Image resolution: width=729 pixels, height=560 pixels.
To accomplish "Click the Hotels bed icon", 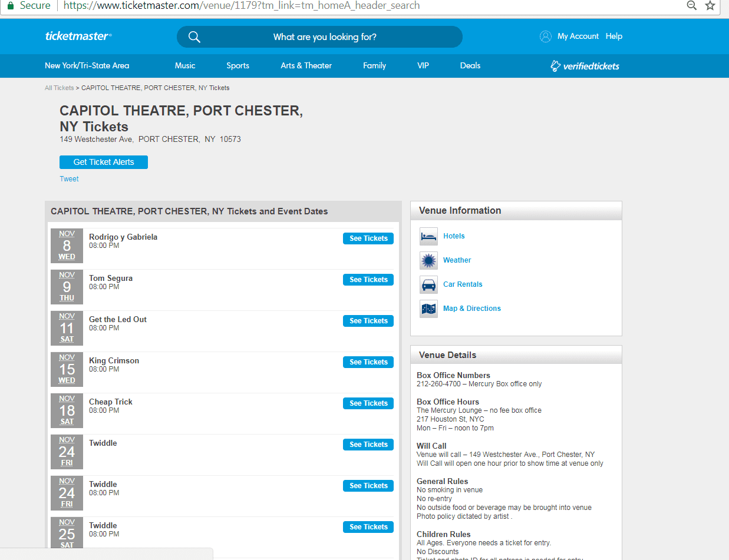I will [x=428, y=236].
